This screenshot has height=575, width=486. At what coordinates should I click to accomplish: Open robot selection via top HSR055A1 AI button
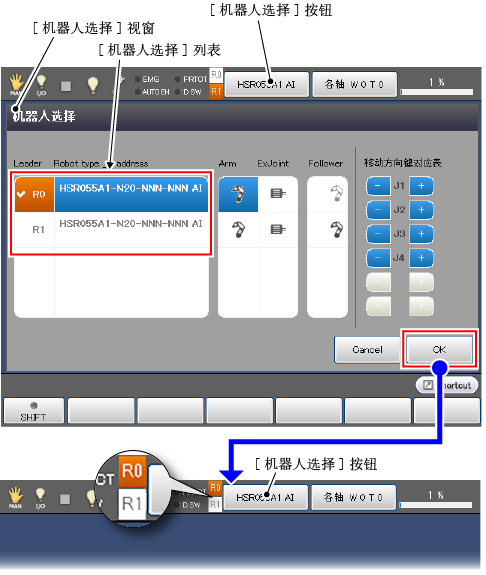point(266,84)
